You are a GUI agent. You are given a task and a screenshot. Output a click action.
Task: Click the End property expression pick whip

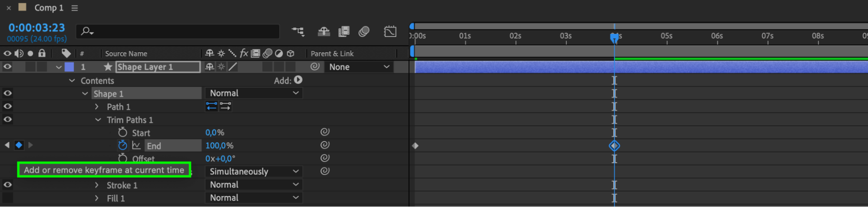click(x=325, y=145)
